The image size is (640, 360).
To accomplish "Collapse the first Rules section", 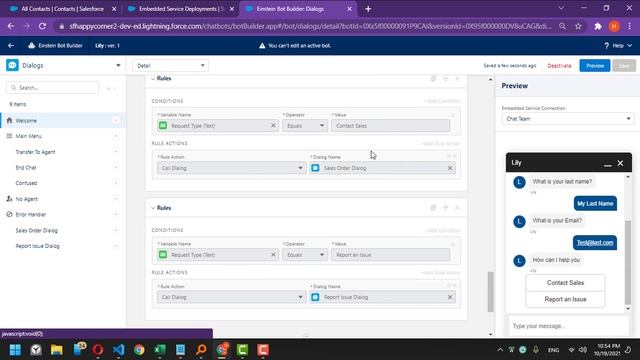I will click(153, 78).
